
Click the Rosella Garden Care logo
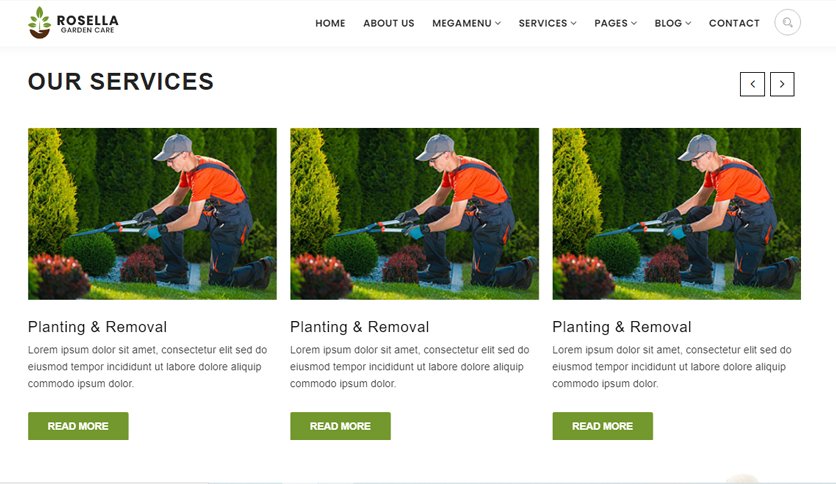point(73,22)
